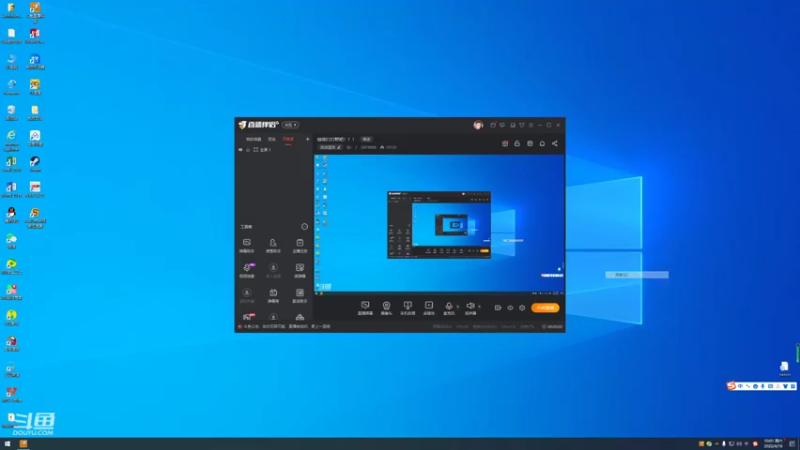Select the 全屏1 fullscreen source row
The image size is (800, 450).
274,150
